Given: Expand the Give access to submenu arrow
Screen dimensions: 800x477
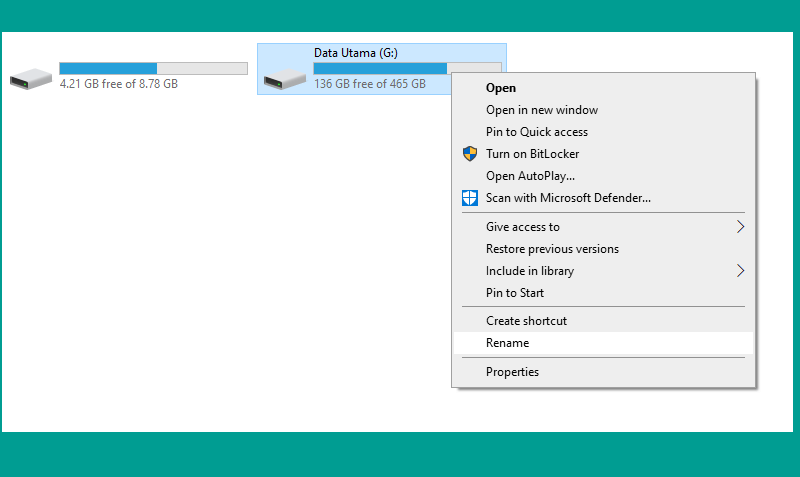Looking at the screenshot, I should coord(740,227).
